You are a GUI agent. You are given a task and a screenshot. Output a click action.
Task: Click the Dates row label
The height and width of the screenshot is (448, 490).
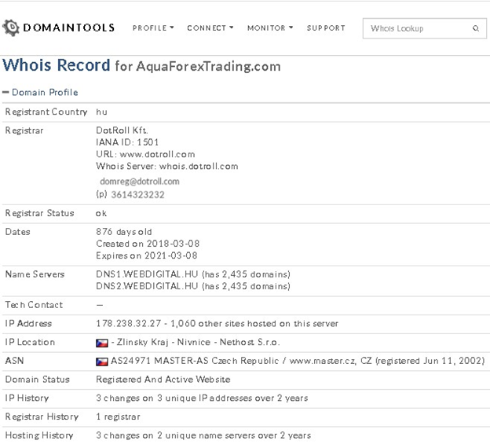[17, 232]
